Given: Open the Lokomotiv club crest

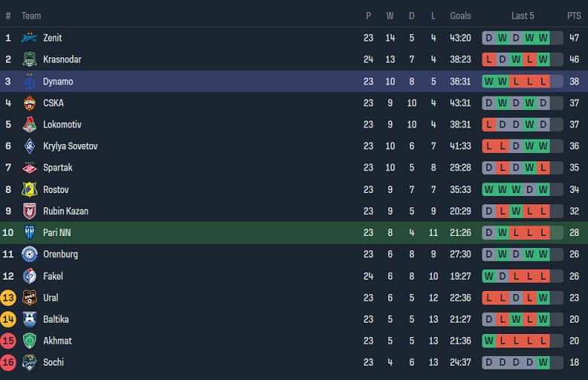Looking at the screenshot, I should point(29,124).
